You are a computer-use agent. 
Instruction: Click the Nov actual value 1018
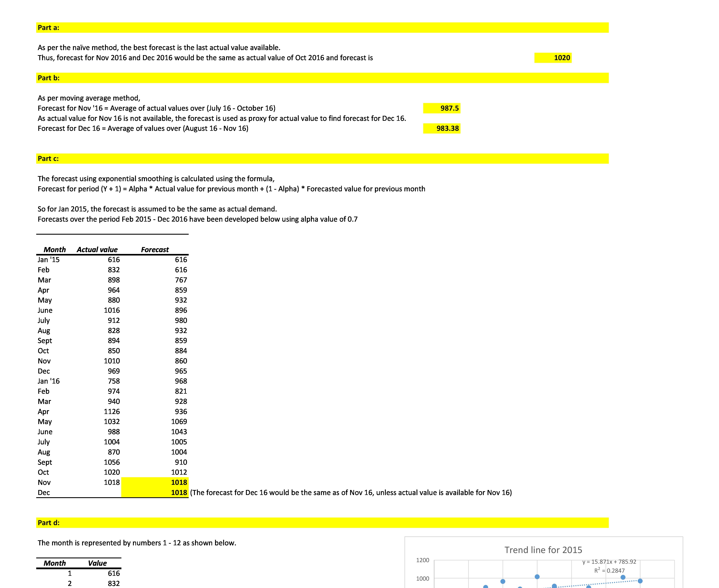pos(112,482)
